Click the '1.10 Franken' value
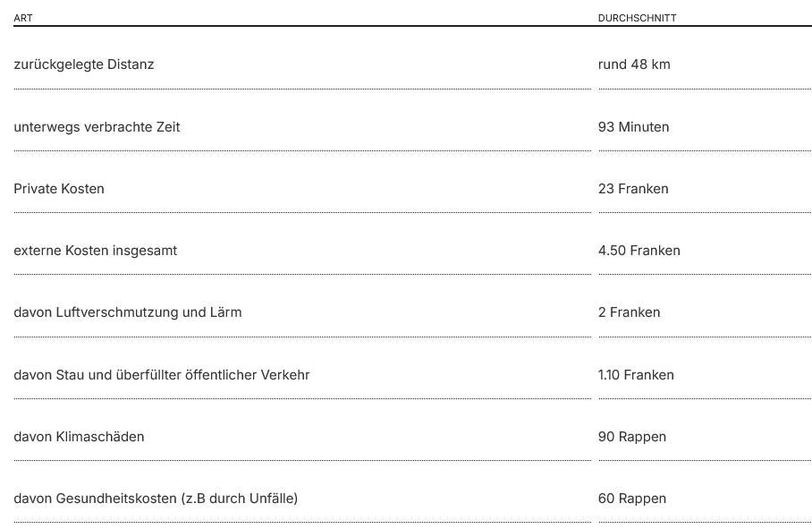The image size is (812, 529). 636,375
